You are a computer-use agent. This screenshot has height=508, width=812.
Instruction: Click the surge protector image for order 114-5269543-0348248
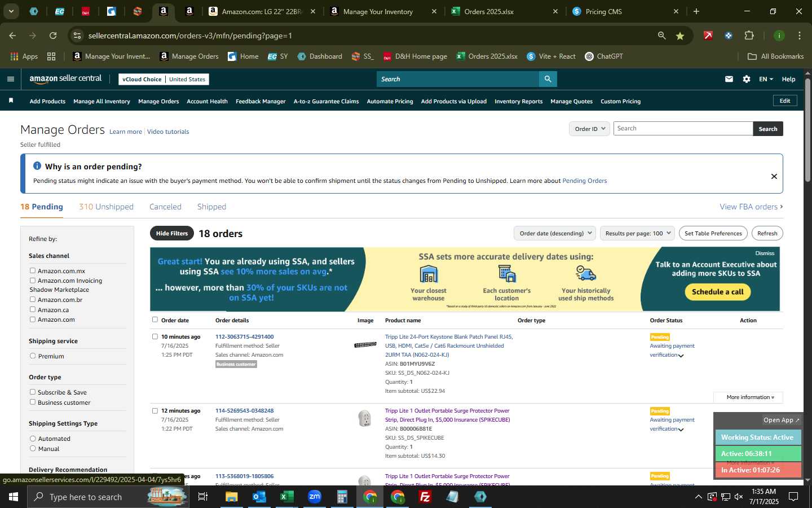pyautogui.click(x=365, y=418)
